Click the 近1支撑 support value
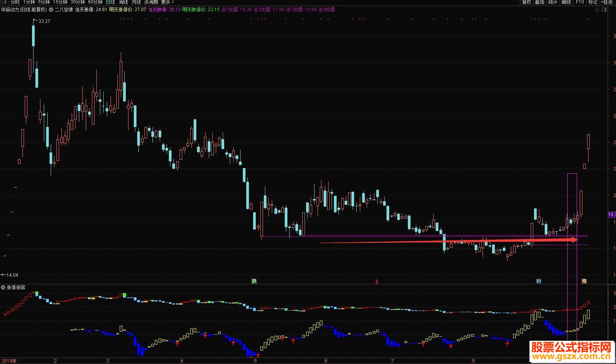The width and height of the screenshot is (616, 364). 237,10
